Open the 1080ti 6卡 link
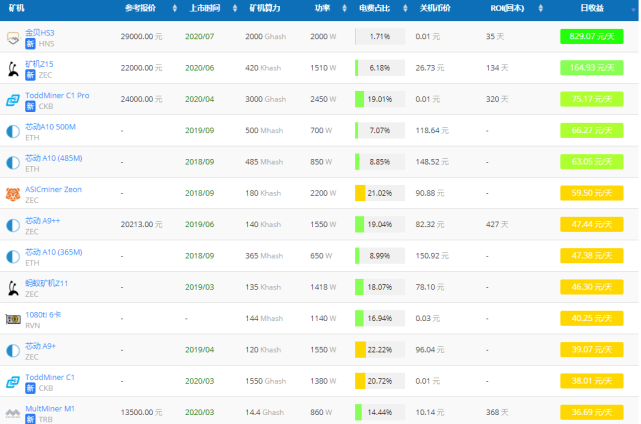The height and width of the screenshot is (424, 641). [43, 314]
